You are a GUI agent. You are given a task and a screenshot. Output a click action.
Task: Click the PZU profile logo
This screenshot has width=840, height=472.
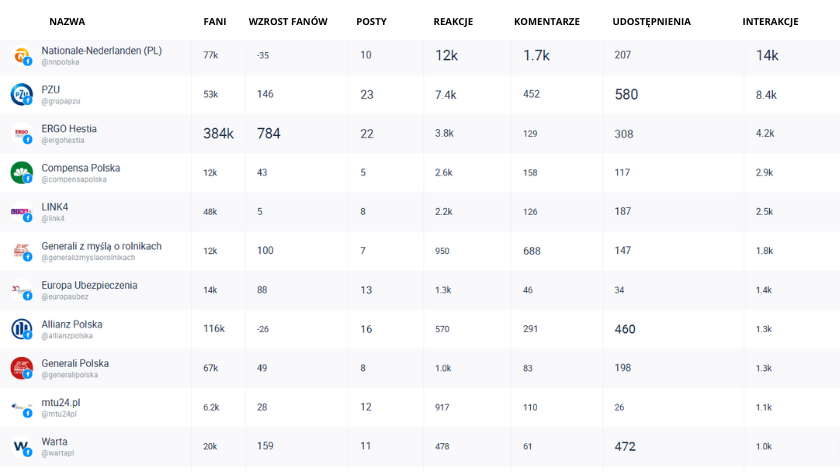(21, 94)
